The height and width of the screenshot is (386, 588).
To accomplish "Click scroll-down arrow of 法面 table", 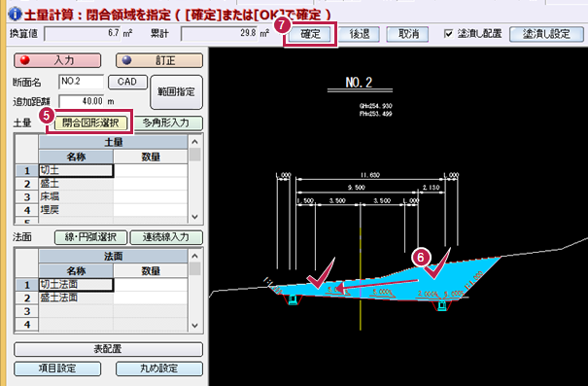I will pos(194,325).
